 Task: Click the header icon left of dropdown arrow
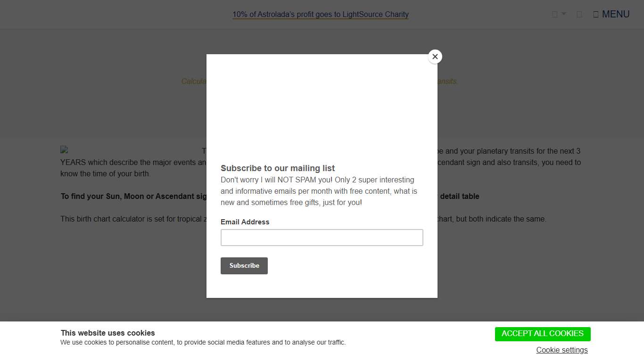(554, 15)
